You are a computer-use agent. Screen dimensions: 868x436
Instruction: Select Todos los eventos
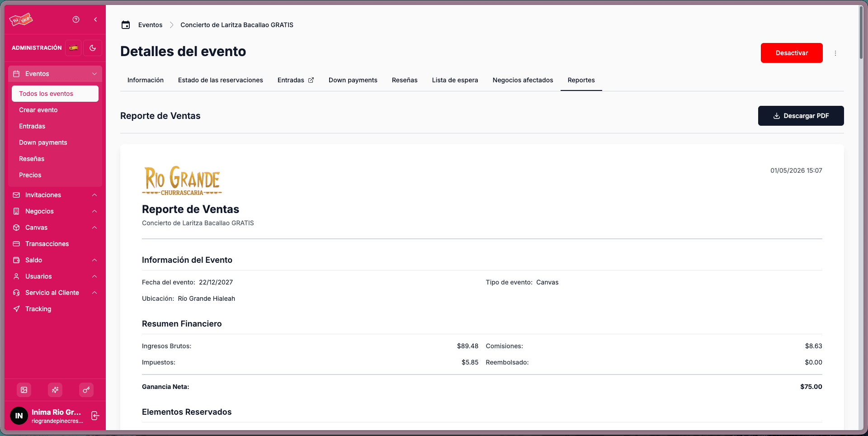click(x=55, y=94)
